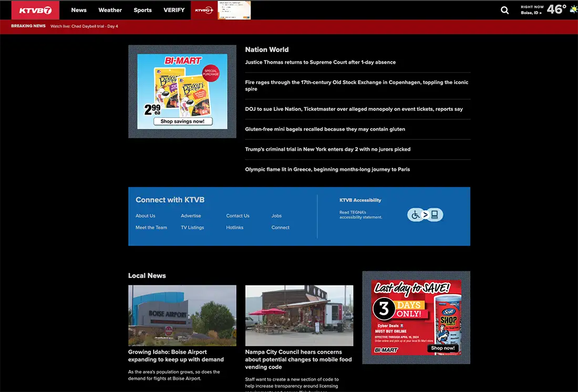Viewport: 578px width, 392px height.
Task: Go to About Us page
Action: pos(145,216)
